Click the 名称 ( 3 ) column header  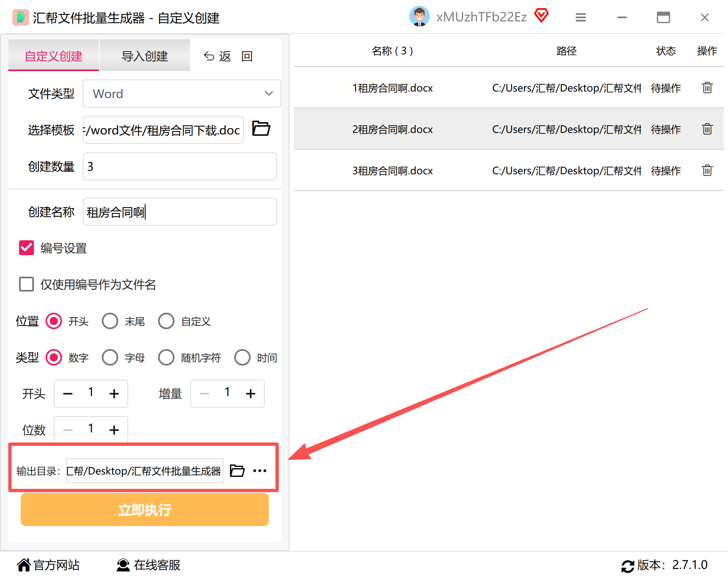393,51
